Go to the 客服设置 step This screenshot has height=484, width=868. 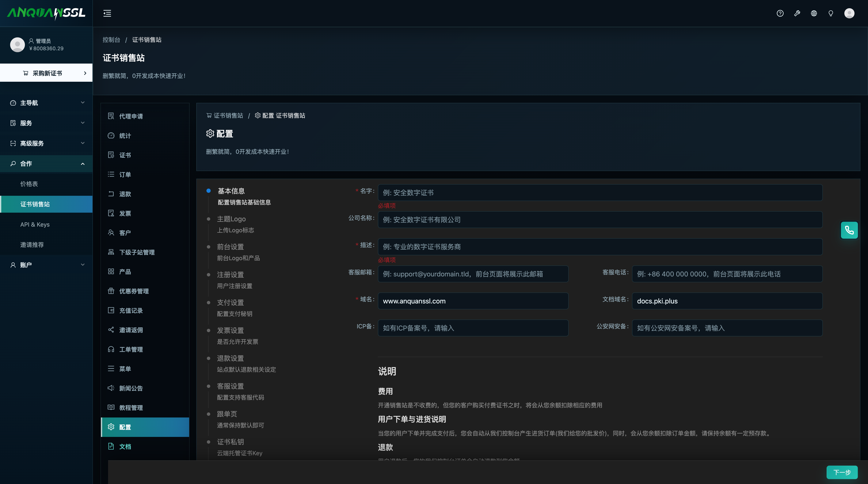(231, 386)
